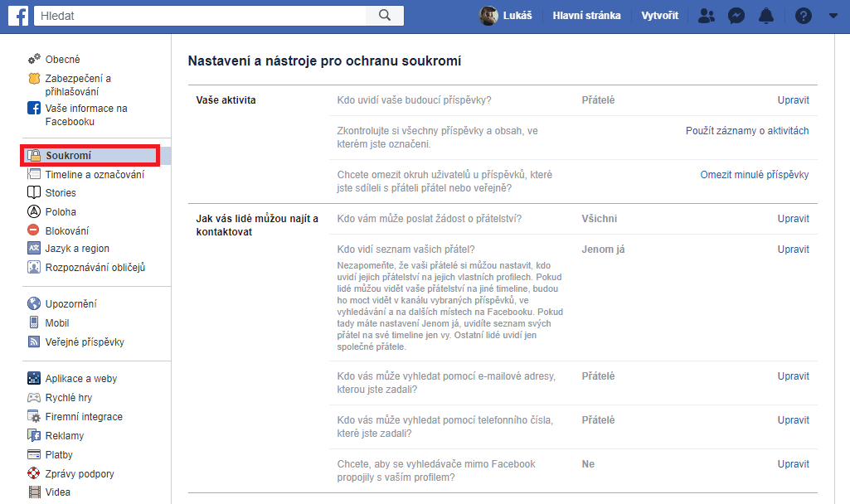Click the Upozornění globe icon
This screenshot has height=504, width=850.
(34, 303)
